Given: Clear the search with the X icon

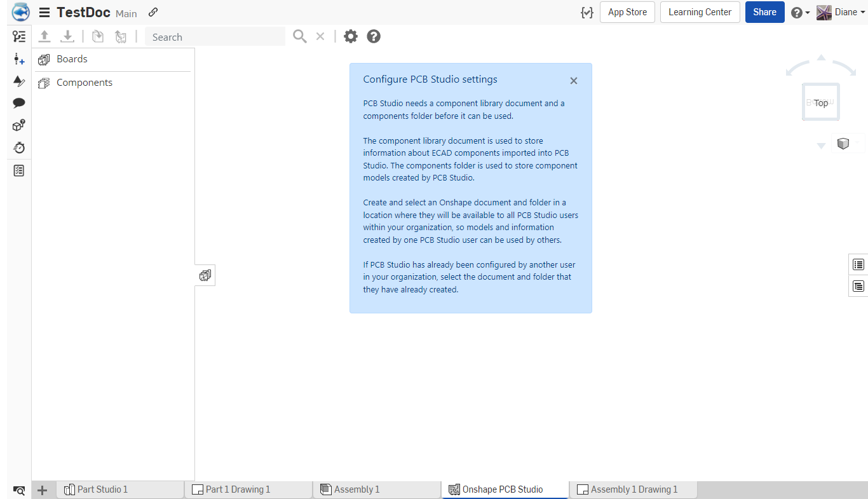Looking at the screenshot, I should (x=320, y=36).
